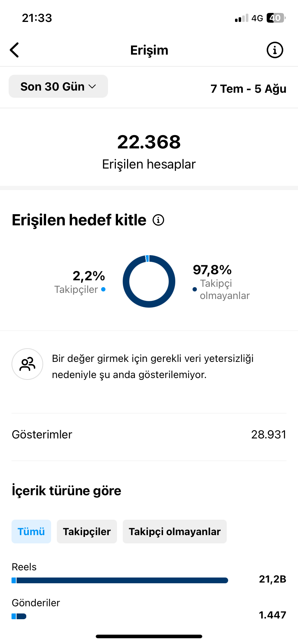Select the Takipçi olmayanlar filter tab
Image resolution: width=298 pixels, height=644 pixels.
175,532
